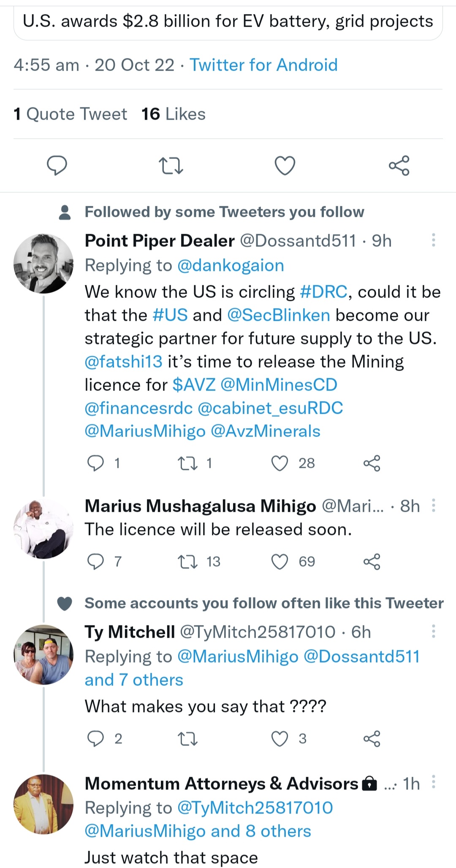The width and height of the screenshot is (456, 868).
Task: Like Marius Mihigo's licence tweet
Action: pyautogui.click(x=280, y=562)
